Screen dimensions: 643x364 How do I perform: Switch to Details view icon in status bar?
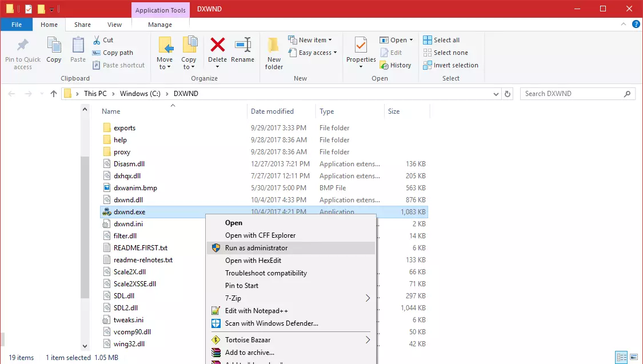coord(621,358)
